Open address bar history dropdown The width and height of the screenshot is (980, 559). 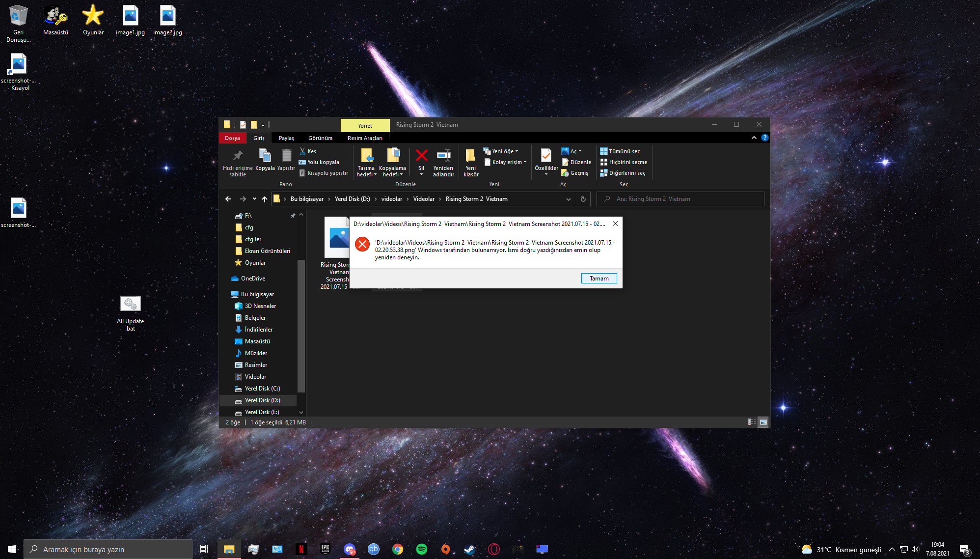(x=568, y=199)
